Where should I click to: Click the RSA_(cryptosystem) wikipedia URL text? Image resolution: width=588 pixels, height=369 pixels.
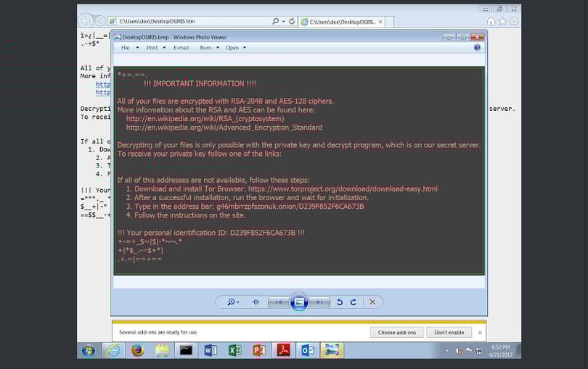click(x=205, y=119)
